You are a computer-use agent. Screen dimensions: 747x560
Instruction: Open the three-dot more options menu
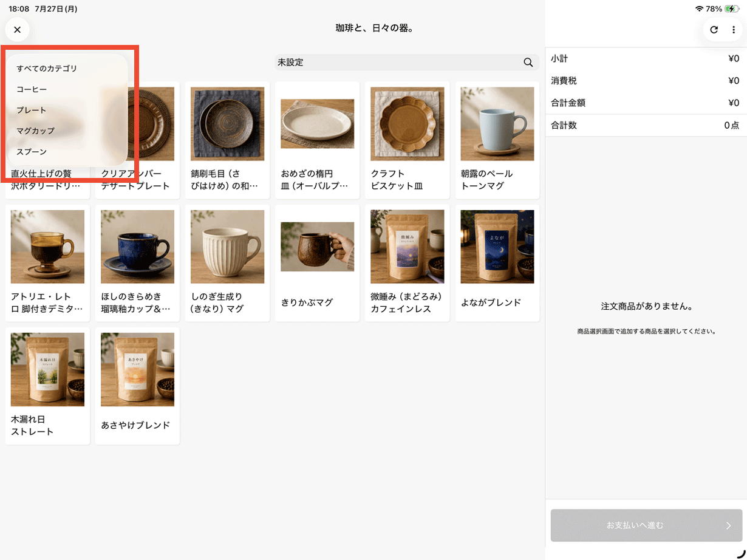(x=733, y=29)
